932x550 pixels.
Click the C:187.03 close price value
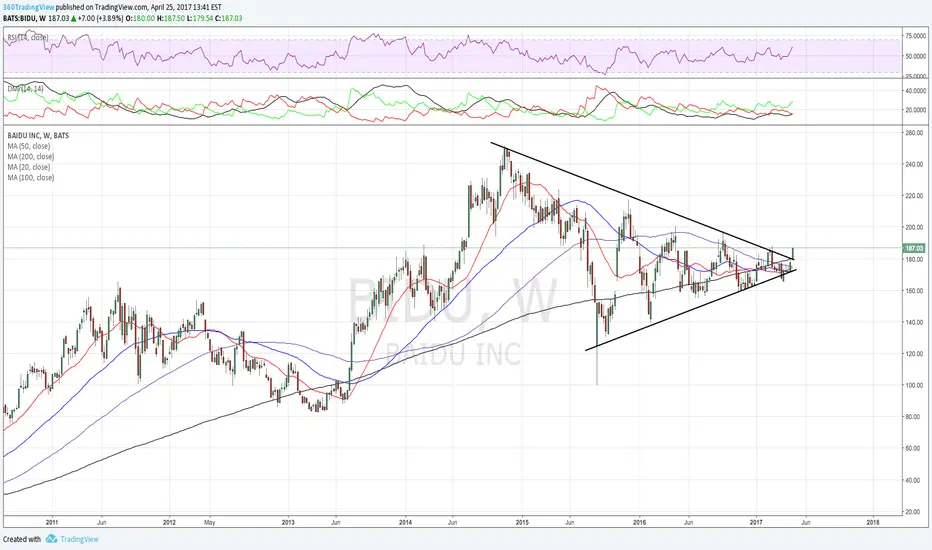(x=228, y=18)
